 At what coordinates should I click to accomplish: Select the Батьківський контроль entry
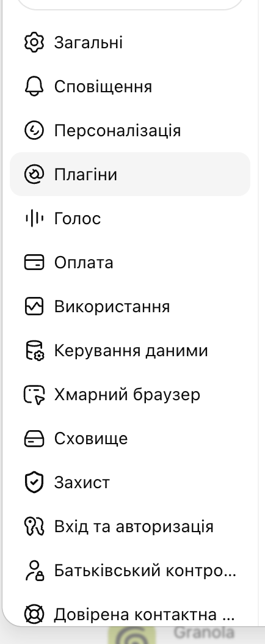[x=130, y=571]
